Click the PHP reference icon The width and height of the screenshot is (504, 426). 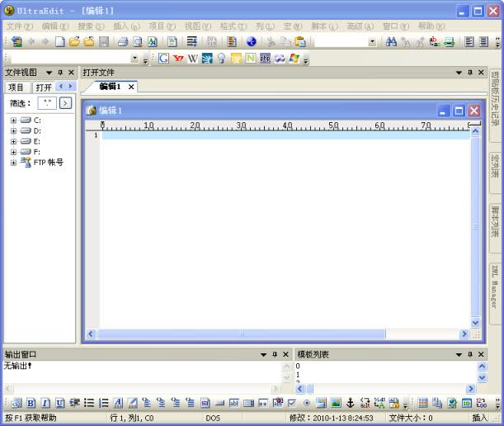click(265, 59)
